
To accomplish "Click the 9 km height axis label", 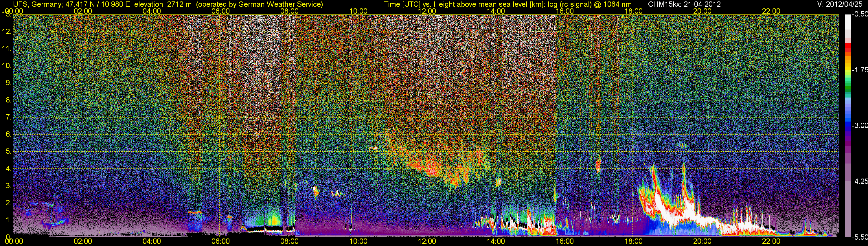I will pyautogui.click(x=9, y=83).
